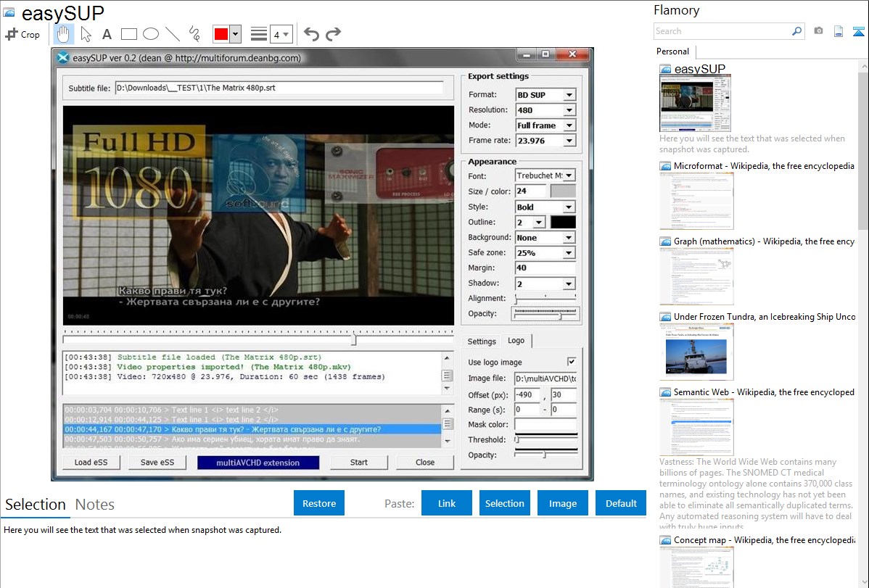
Task: Adjust the Appearance Opacity slider
Action: (546, 314)
